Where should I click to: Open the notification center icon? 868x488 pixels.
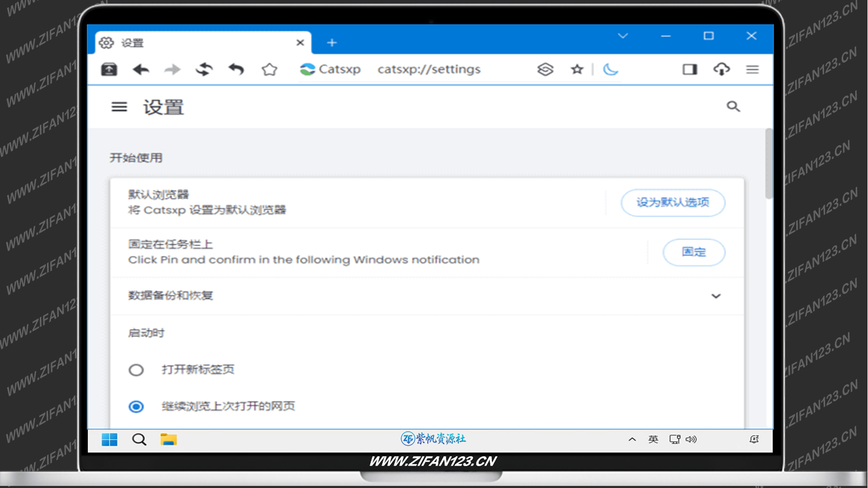coord(754,439)
